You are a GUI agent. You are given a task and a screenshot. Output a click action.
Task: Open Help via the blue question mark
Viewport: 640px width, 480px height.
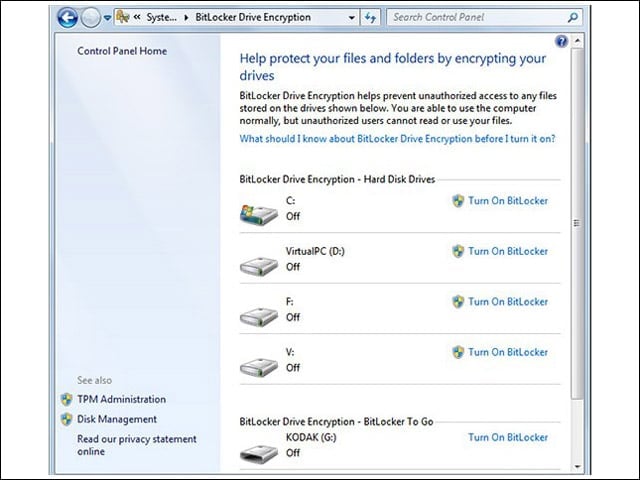[562, 41]
